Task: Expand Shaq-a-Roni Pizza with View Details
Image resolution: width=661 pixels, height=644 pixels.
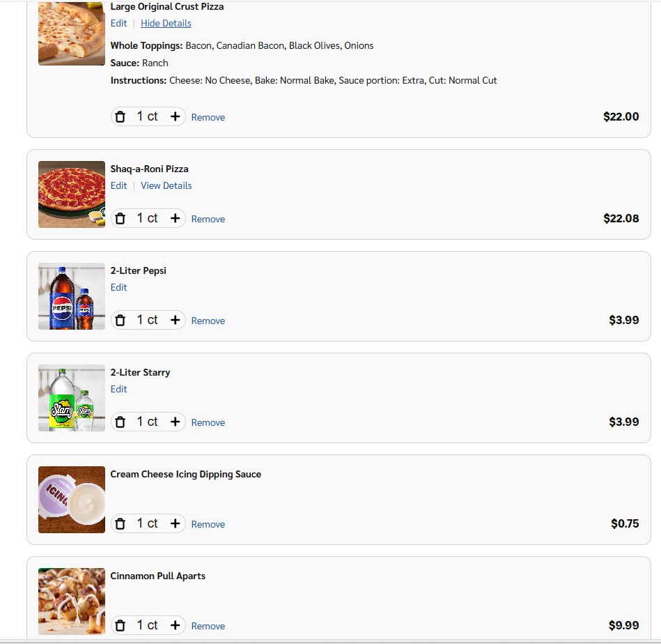Action: coord(166,185)
